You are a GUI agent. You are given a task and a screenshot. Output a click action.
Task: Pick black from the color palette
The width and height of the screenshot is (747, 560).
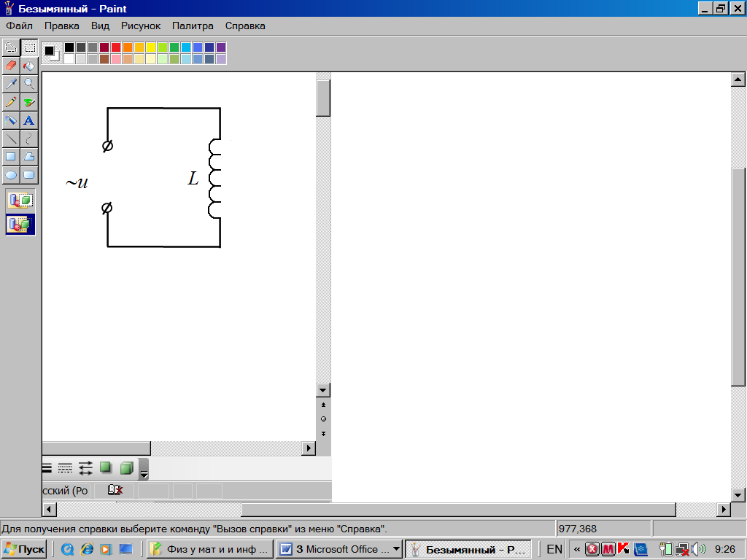(69, 47)
